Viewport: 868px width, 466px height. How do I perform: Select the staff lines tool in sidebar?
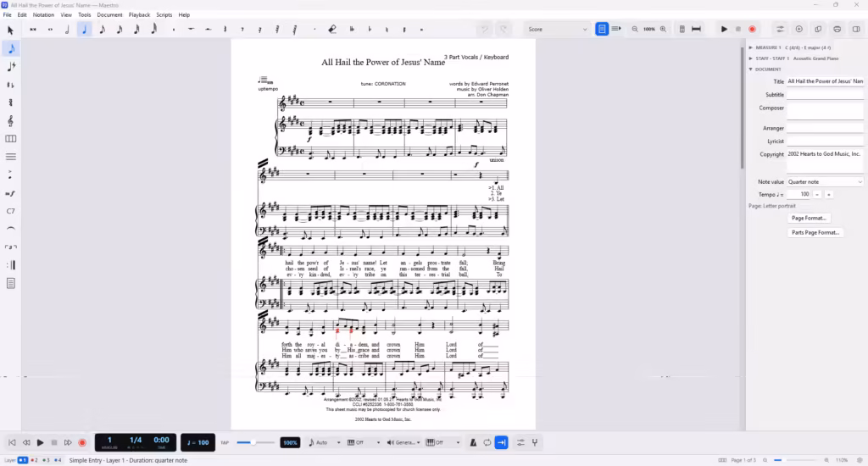click(10, 158)
